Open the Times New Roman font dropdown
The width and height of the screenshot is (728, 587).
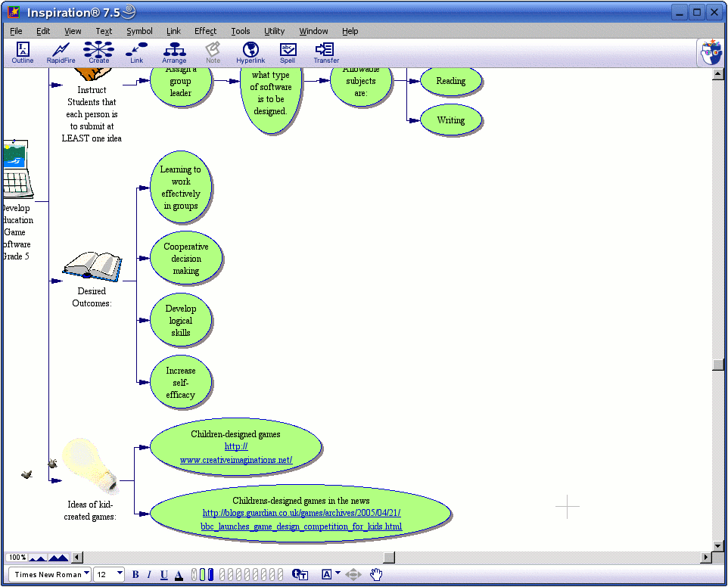tap(48, 574)
